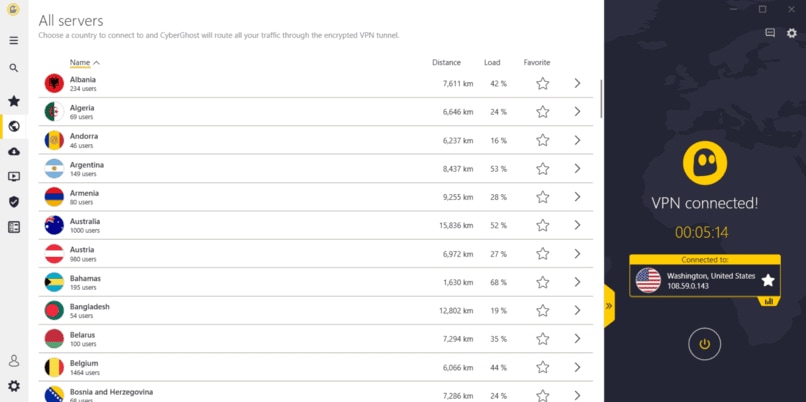This screenshot has width=806, height=402.
Task: Expand the Australia server list chevron
Action: pos(577,225)
